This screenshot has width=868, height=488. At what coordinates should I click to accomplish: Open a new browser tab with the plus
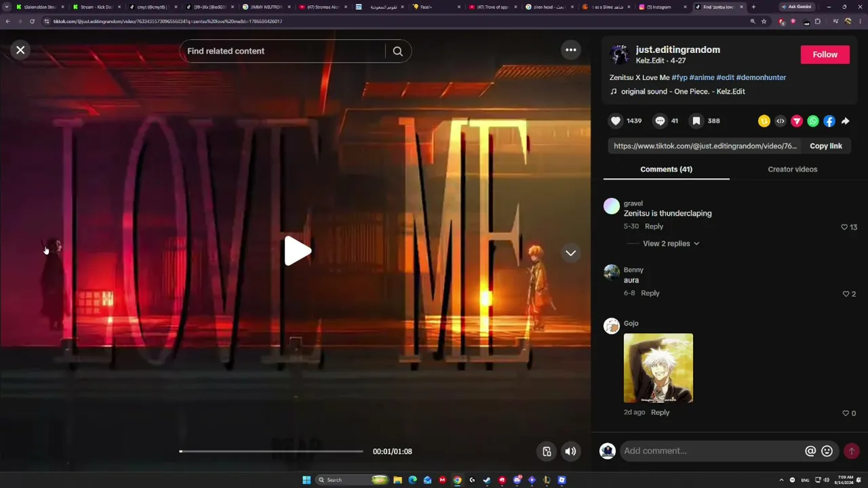pyautogui.click(x=753, y=7)
